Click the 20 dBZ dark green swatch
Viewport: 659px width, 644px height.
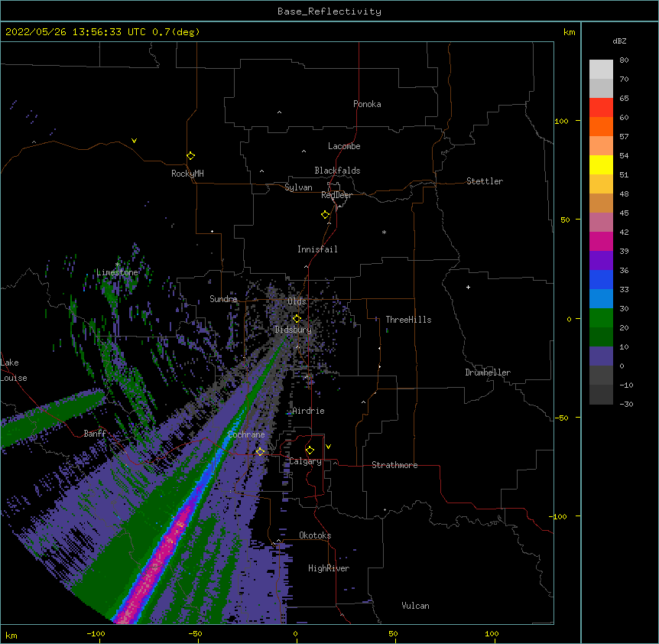pos(601,337)
